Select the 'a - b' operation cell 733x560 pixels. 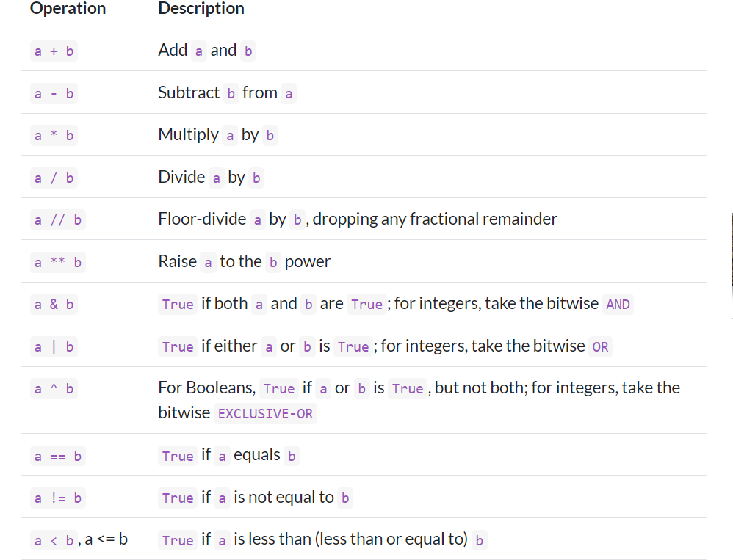54,94
